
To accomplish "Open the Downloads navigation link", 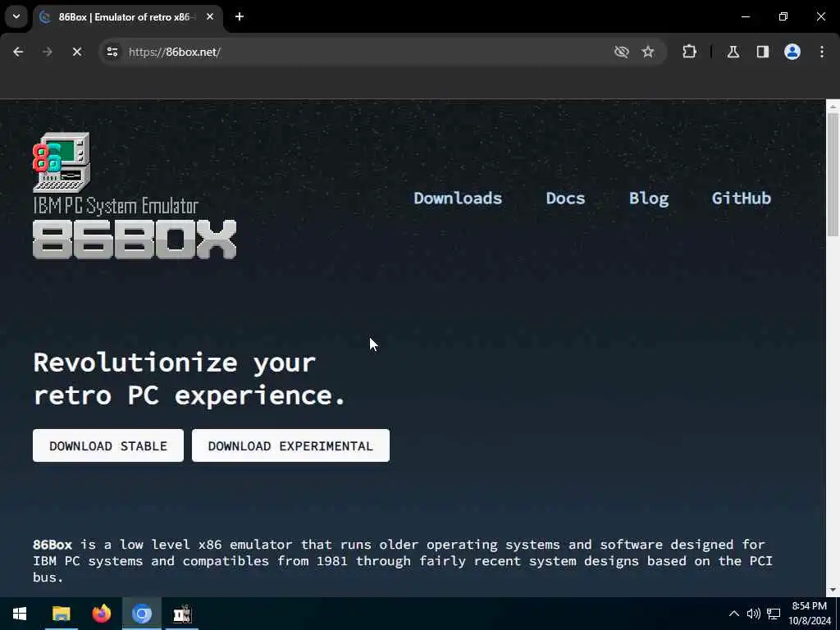I will tap(458, 199).
